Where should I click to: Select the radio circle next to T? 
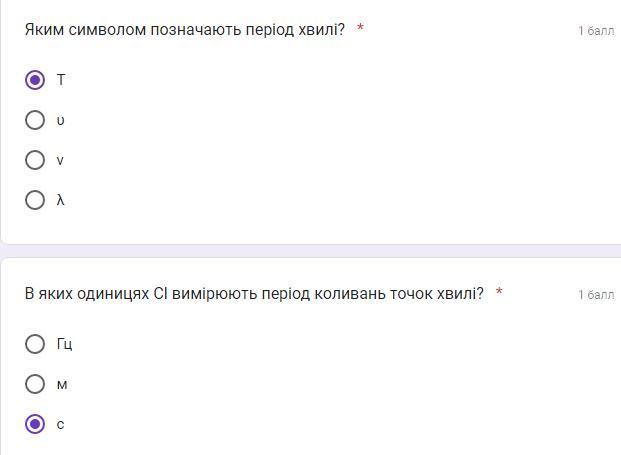tap(35, 80)
